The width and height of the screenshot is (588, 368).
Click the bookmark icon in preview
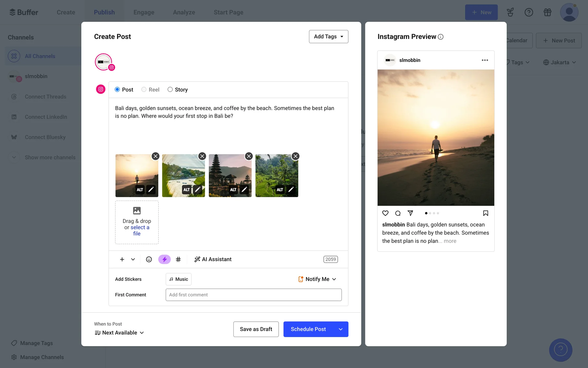tap(485, 213)
